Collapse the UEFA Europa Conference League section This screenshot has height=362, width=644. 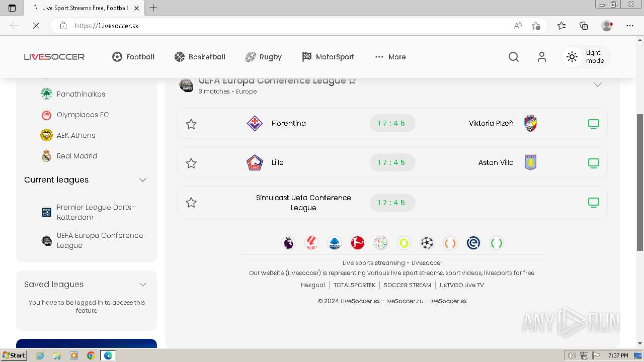click(598, 84)
